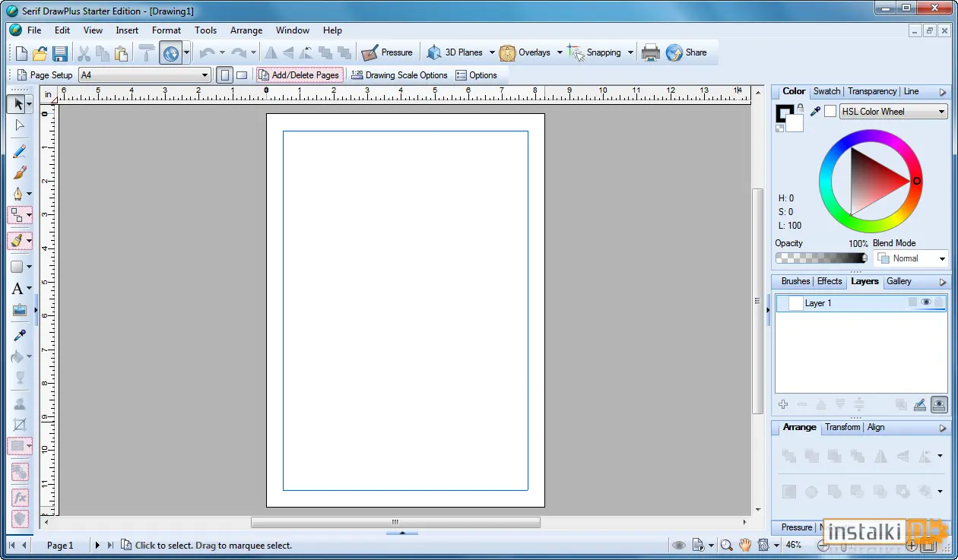Toggle Pressure in the toolbar
This screenshot has height=560, width=958.
click(x=387, y=52)
